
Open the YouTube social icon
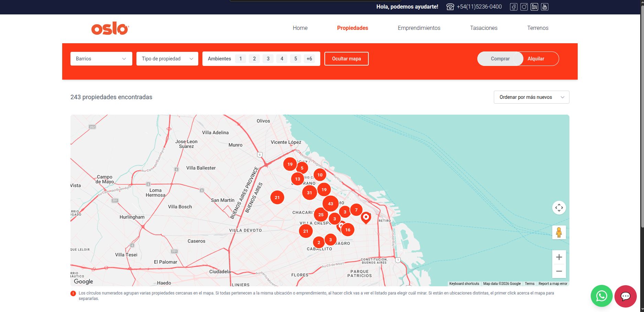pos(545,7)
